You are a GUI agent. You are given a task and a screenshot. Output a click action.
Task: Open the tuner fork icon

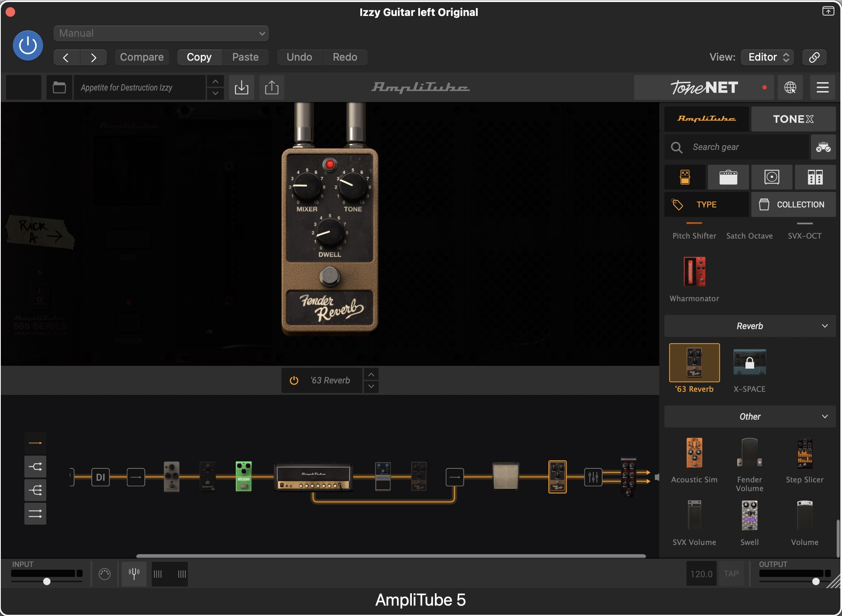134,574
